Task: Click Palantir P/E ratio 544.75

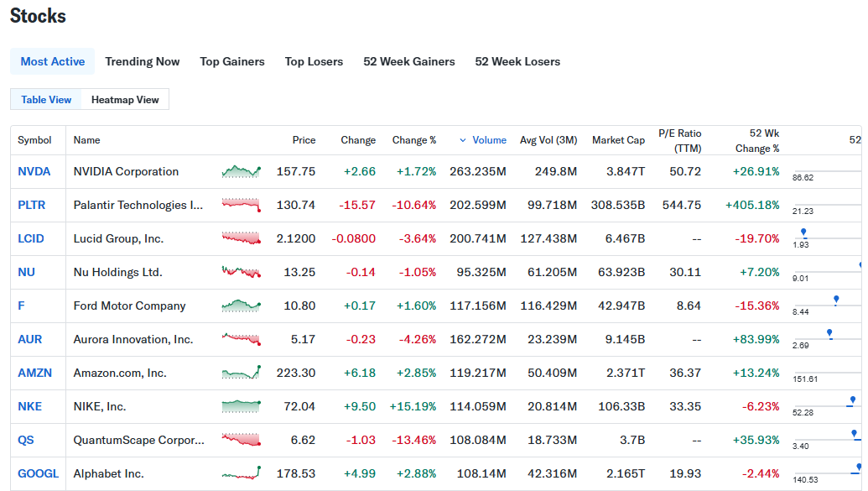Action: point(682,205)
